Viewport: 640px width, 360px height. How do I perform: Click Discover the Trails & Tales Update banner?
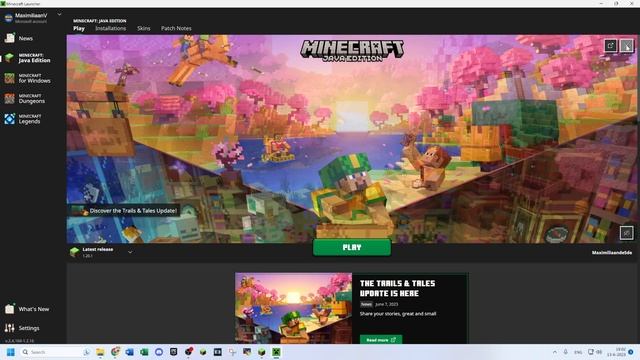point(124,211)
